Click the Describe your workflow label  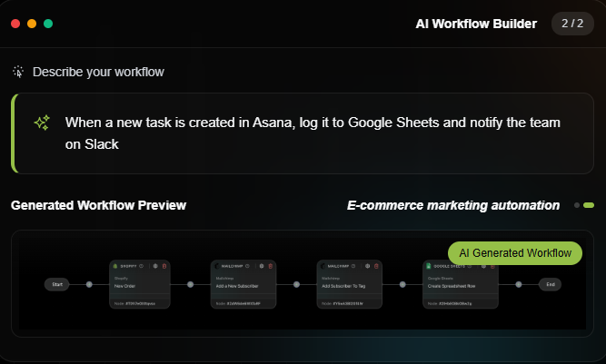(98, 72)
